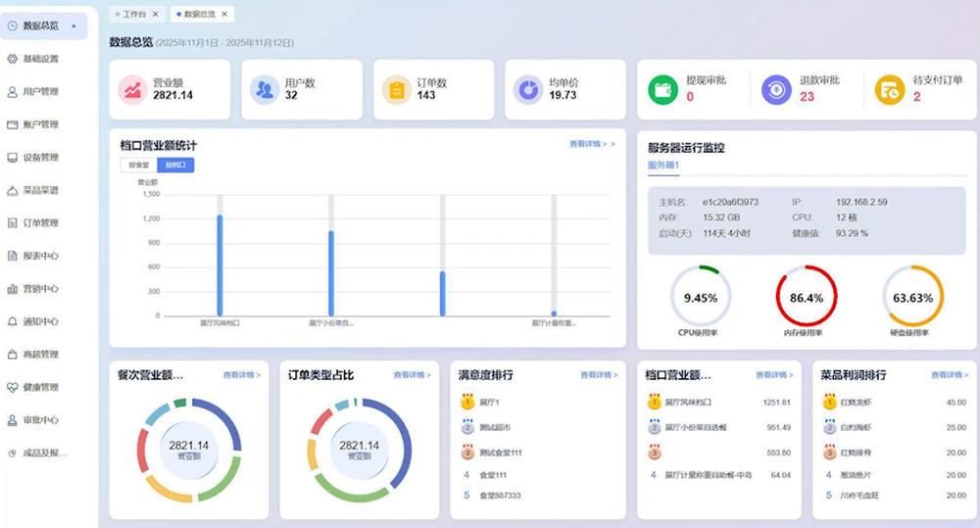980x528 pixels.
Task: Click the gear icon beside 基础设置
Action: click(12, 59)
